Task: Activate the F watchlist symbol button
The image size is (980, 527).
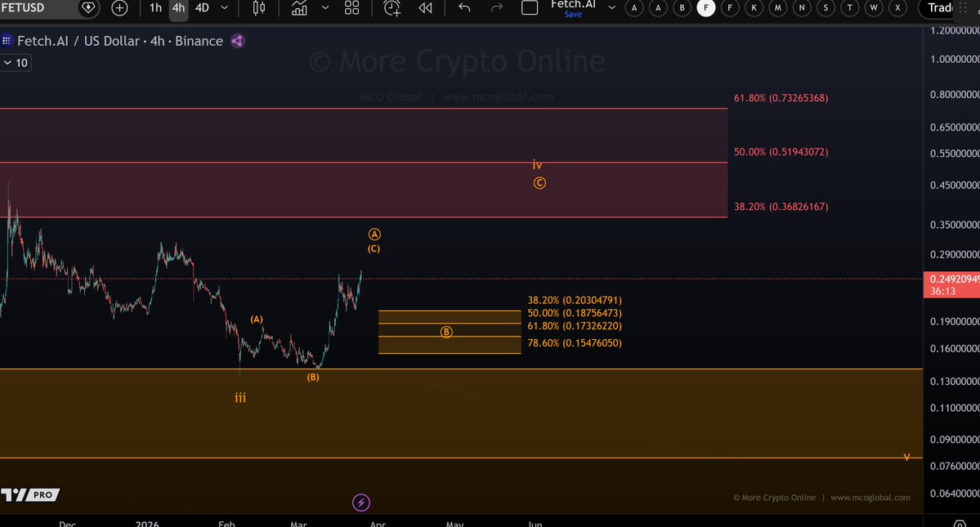Action: [705, 8]
